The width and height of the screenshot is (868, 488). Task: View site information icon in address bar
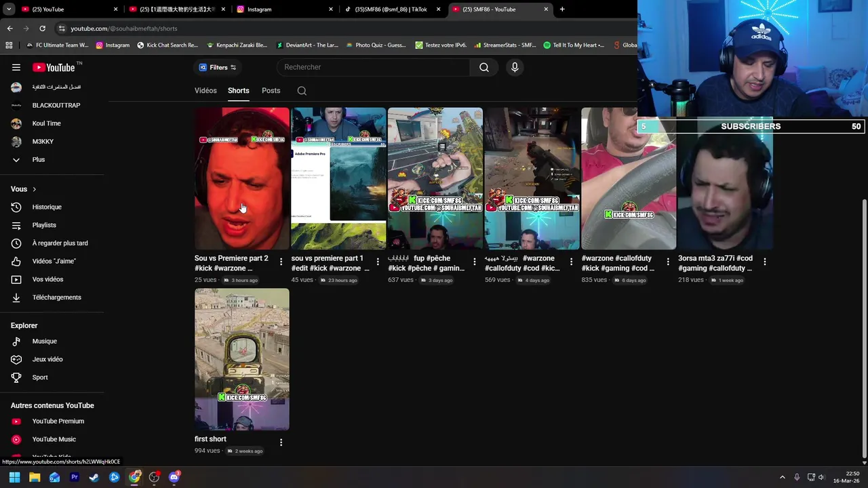pyautogui.click(x=62, y=28)
